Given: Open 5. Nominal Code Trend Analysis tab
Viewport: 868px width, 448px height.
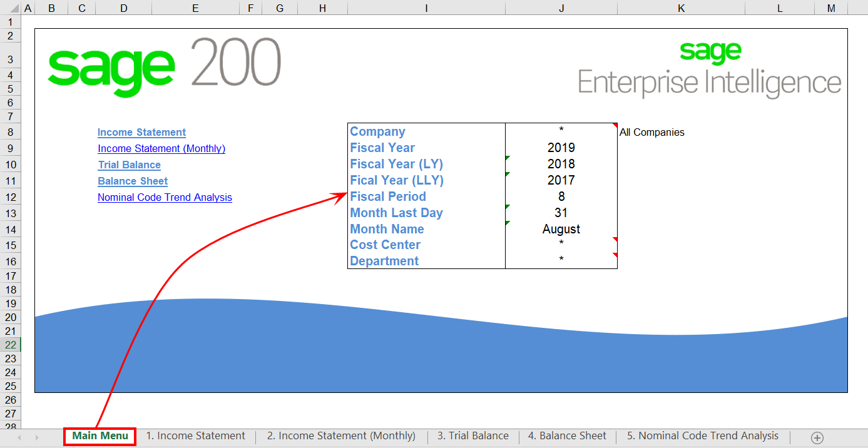Looking at the screenshot, I should click(x=703, y=436).
